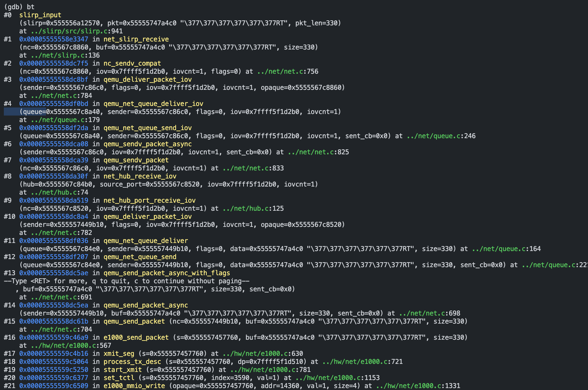This screenshot has width=588, height=390.
Task: Click address 0x00005555559c6509 in frame #21
Action: coord(54,386)
